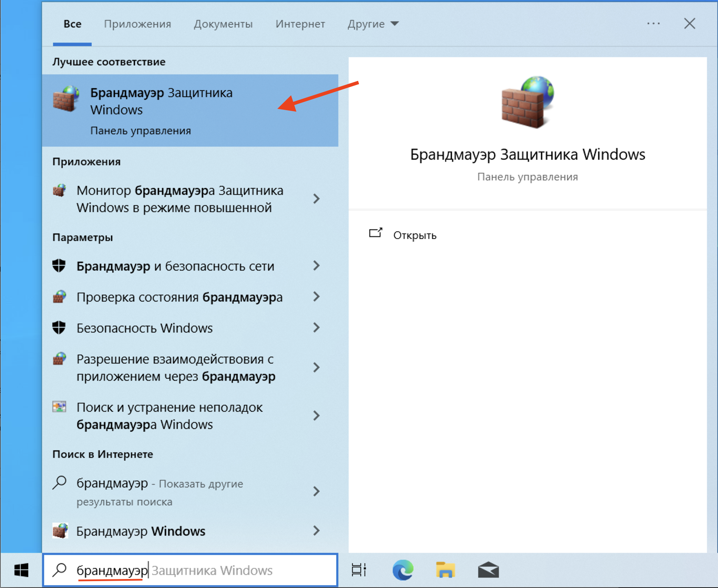Click firewall brick icon in best match
Screen dimensions: 718x588
click(x=66, y=98)
